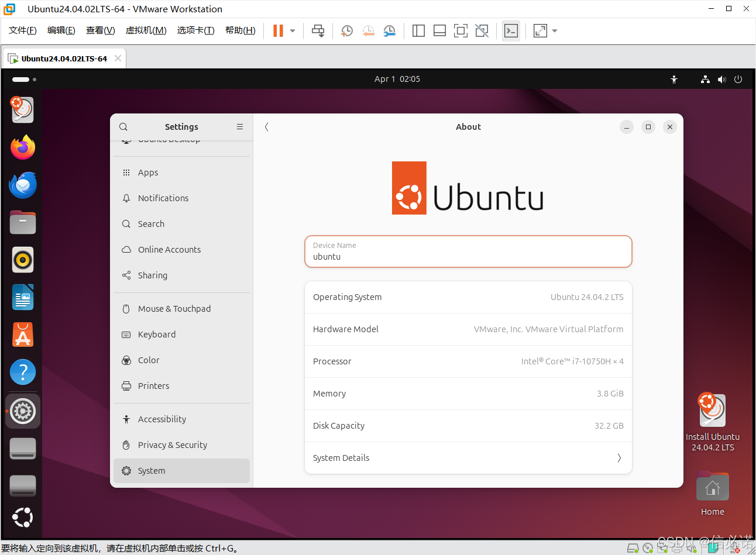The height and width of the screenshot is (555, 756).
Task: Select Printers in Settings sidebar
Action: pyautogui.click(x=182, y=386)
